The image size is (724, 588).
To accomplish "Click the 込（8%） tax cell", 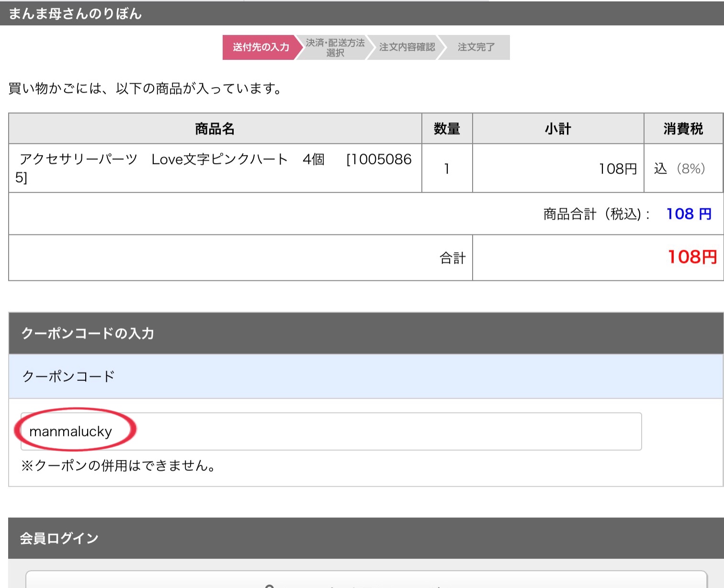I will pyautogui.click(x=679, y=169).
